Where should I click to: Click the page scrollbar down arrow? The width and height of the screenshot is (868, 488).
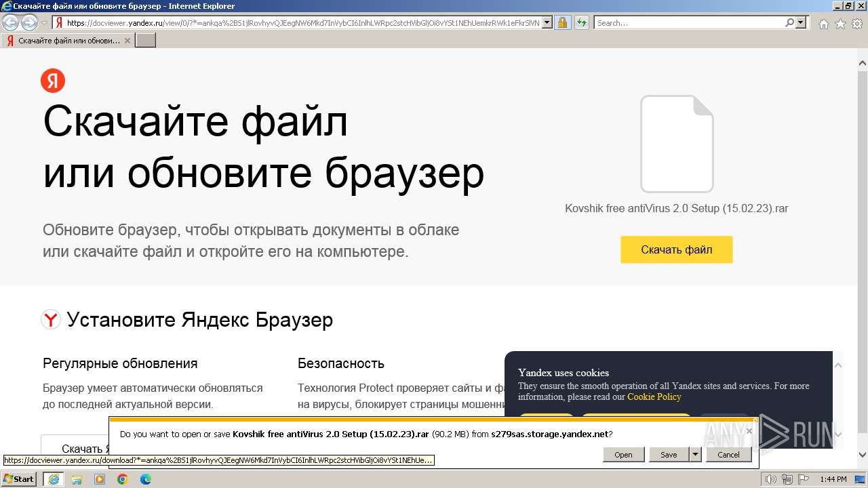point(863,455)
